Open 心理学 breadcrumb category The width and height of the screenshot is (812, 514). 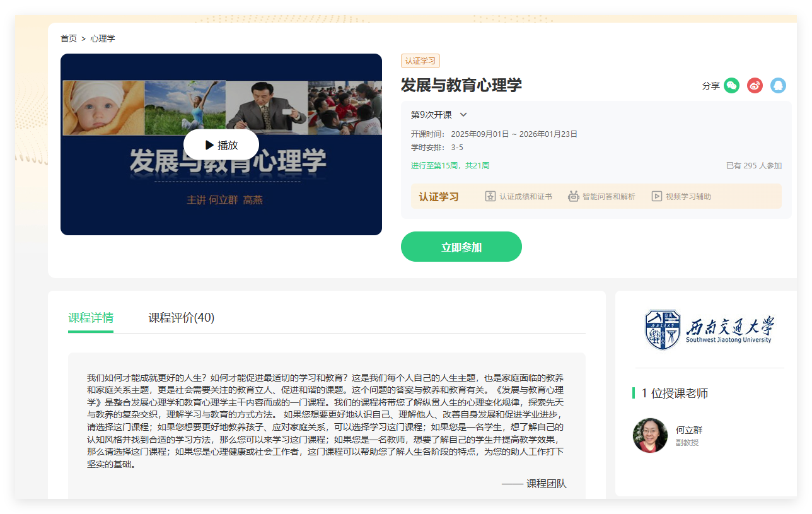coord(103,38)
